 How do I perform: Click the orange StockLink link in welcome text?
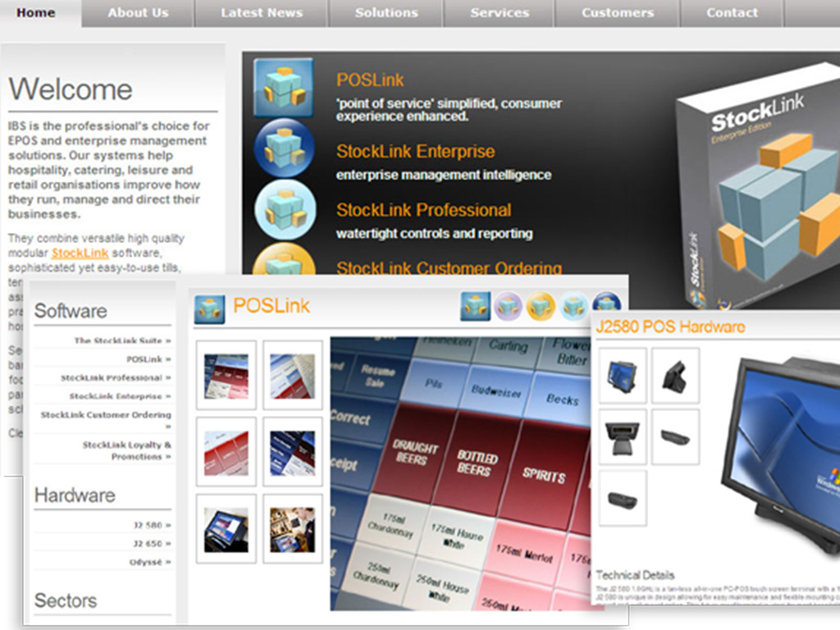point(80,253)
